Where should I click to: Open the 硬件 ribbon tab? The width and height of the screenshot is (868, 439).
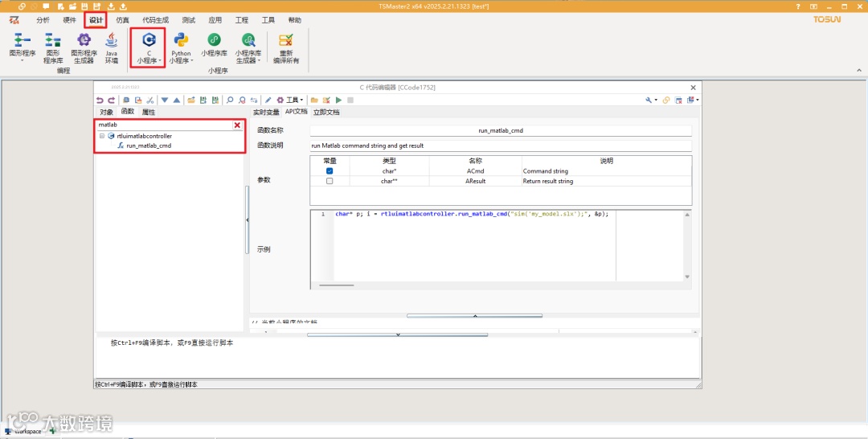coord(69,20)
